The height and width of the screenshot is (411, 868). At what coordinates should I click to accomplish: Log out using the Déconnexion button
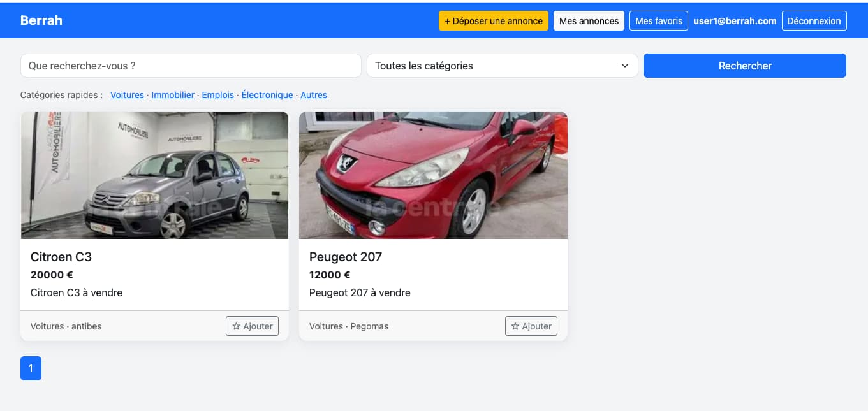(814, 21)
